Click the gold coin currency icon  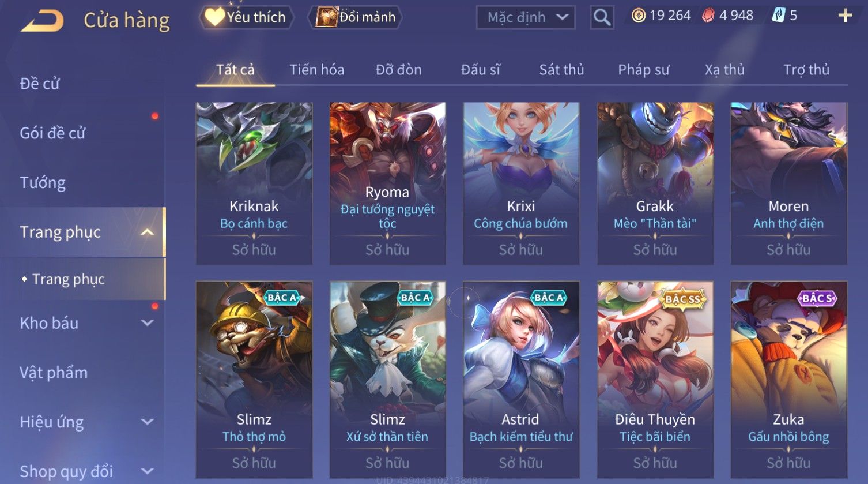(x=638, y=16)
